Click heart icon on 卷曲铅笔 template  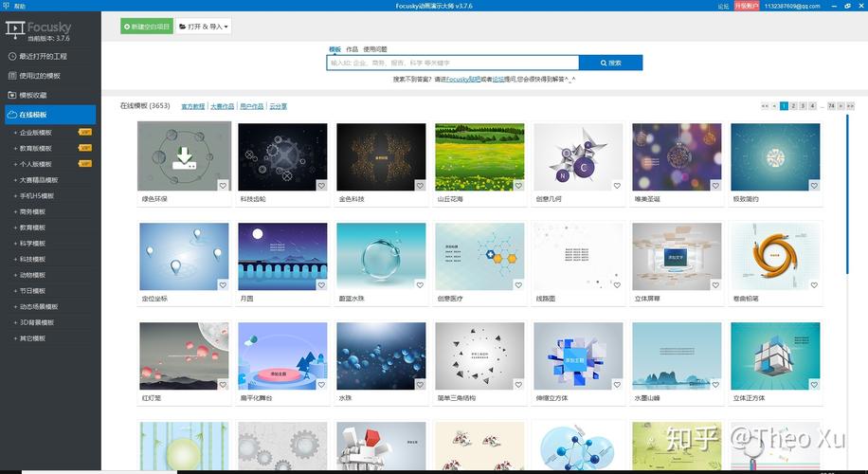814,285
